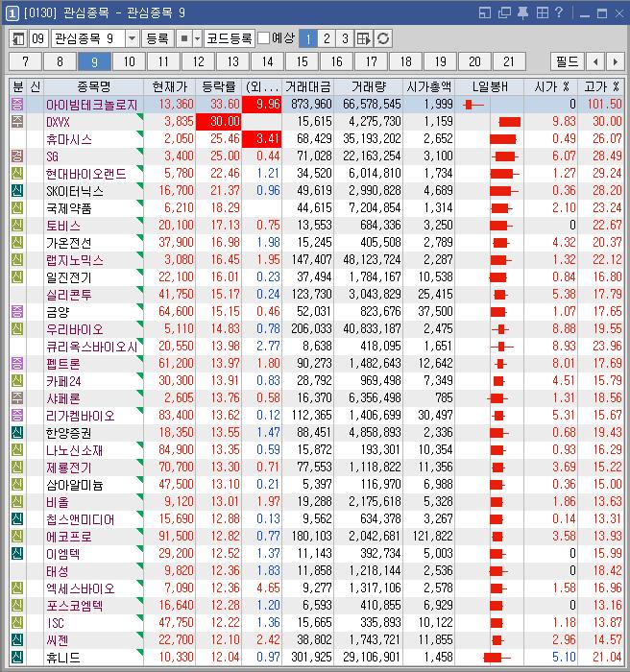Screen dimensions: 630x672
Task: Select the 현대바이오랜드 stock name
Action: tap(86, 174)
